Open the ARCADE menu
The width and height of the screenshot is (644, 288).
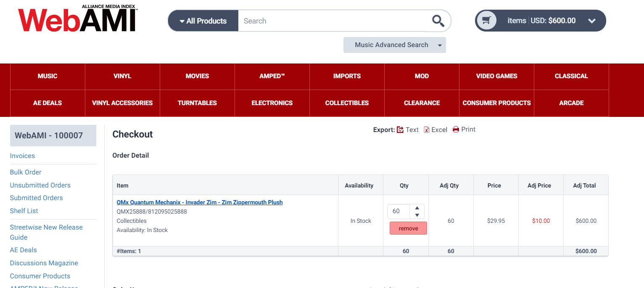571,103
